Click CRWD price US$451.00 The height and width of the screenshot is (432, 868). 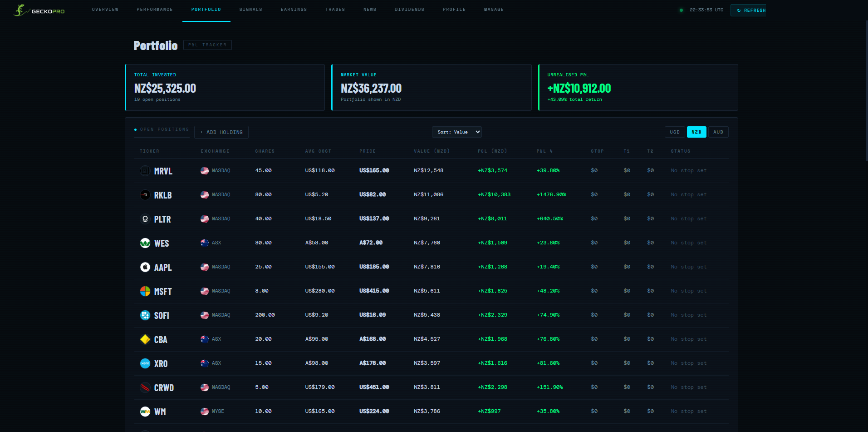click(374, 387)
